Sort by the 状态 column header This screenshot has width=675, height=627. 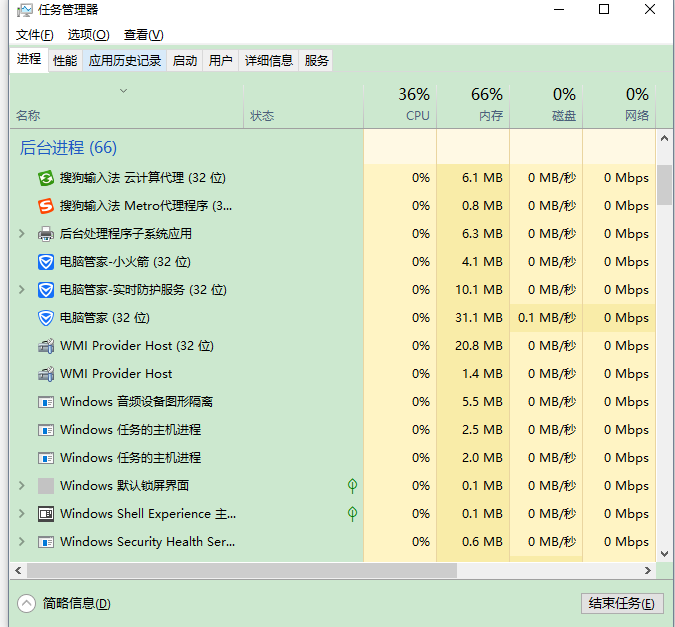click(x=303, y=106)
